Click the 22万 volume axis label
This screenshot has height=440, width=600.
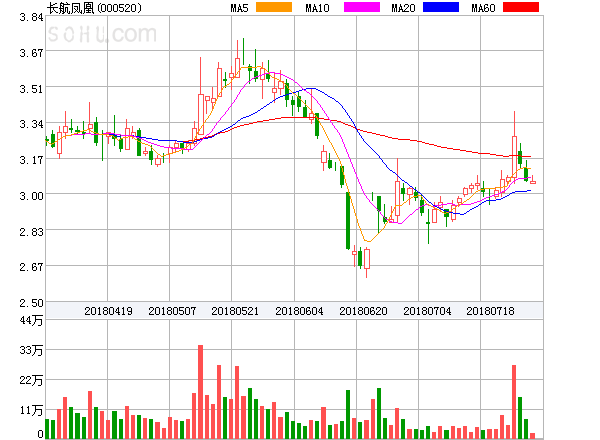coord(31,380)
